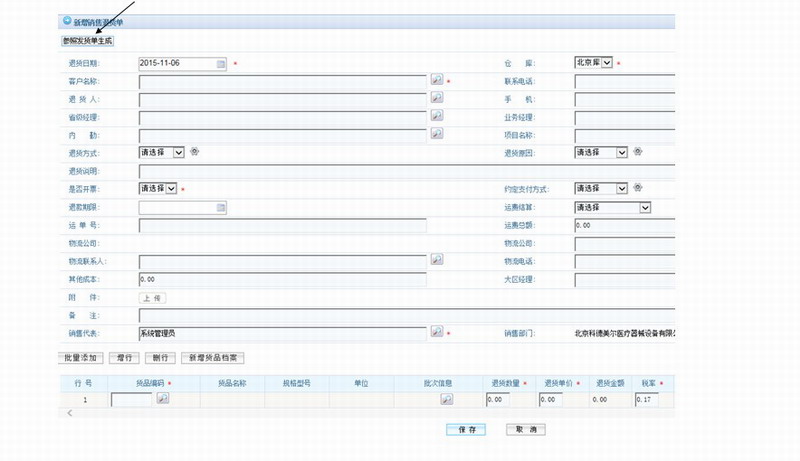Image resolution: width=800 pixels, height=461 pixels.
Task: Click the 省份经理 search icon
Action: click(436, 116)
